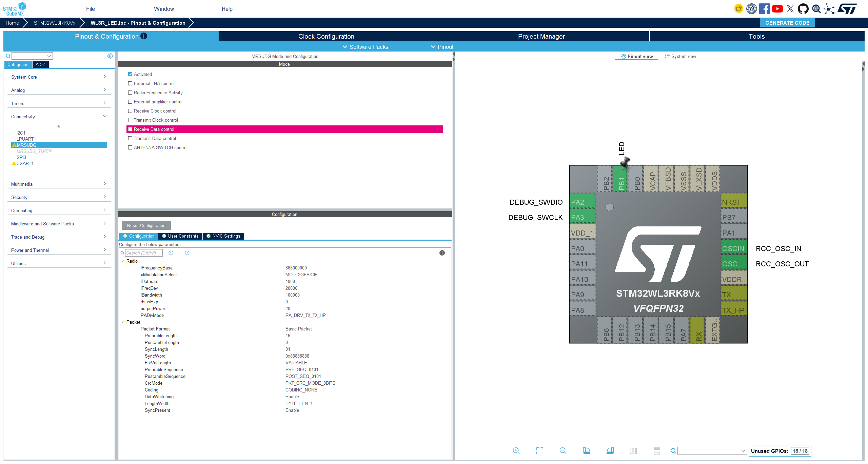Zoom in on the chip pinout

pos(516,450)
